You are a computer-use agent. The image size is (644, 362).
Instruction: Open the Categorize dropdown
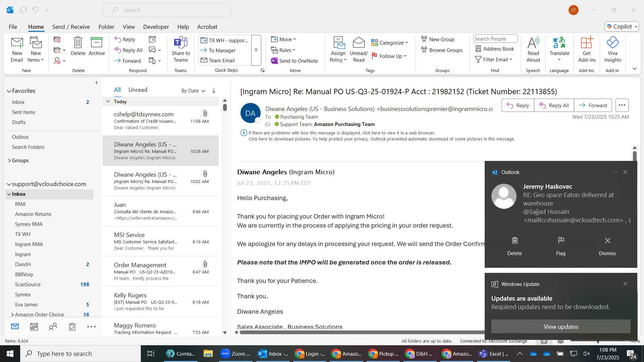coord(390,43)
